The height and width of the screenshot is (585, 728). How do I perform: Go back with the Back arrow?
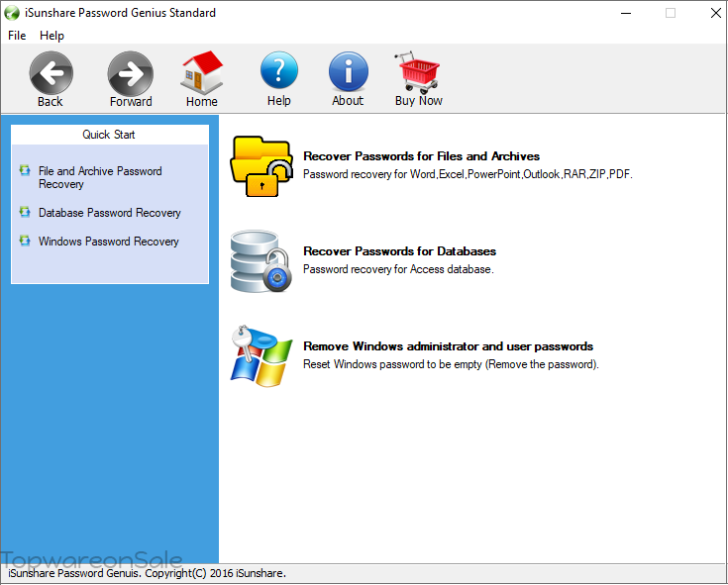tap(52, 73)
